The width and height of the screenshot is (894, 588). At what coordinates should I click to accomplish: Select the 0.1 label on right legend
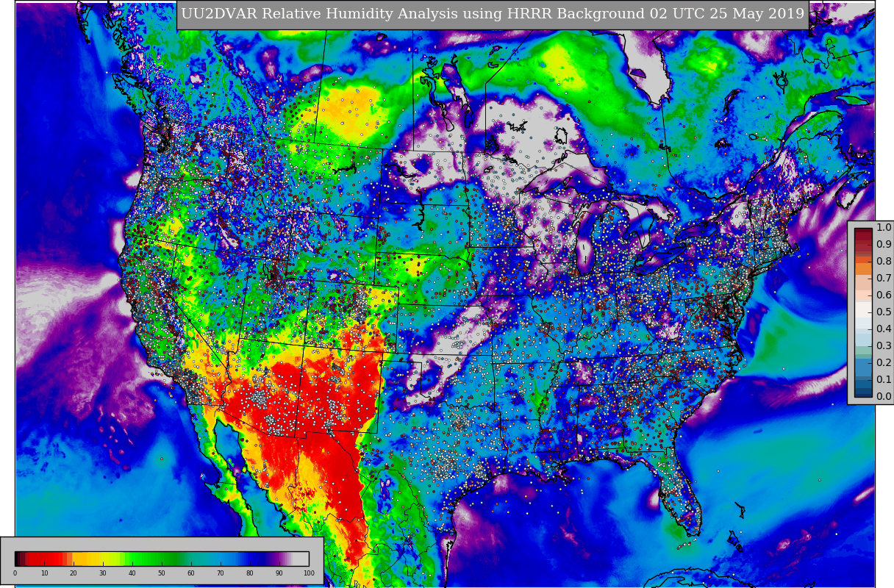[884, 380]
